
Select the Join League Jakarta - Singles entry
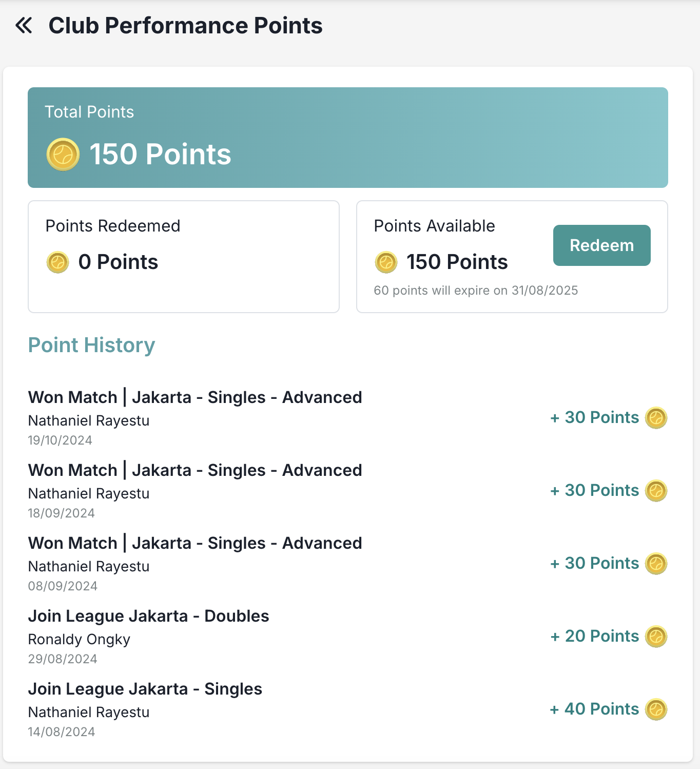click(x=145, y=689)
